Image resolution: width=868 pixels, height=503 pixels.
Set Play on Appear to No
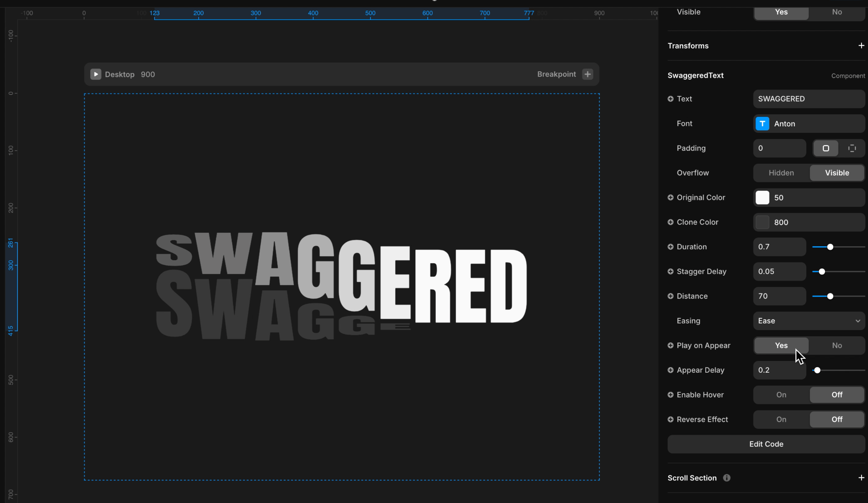[x=837, y=346]
